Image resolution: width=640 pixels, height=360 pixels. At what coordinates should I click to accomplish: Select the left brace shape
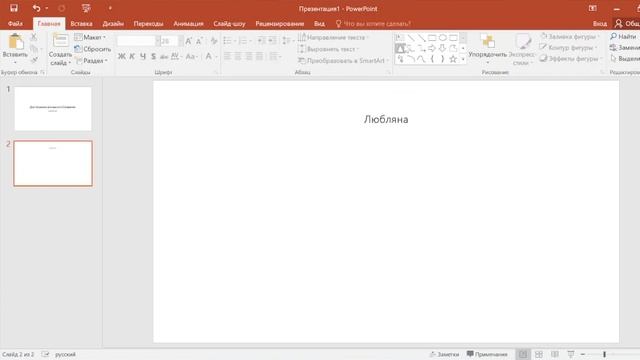pos(432,59)
